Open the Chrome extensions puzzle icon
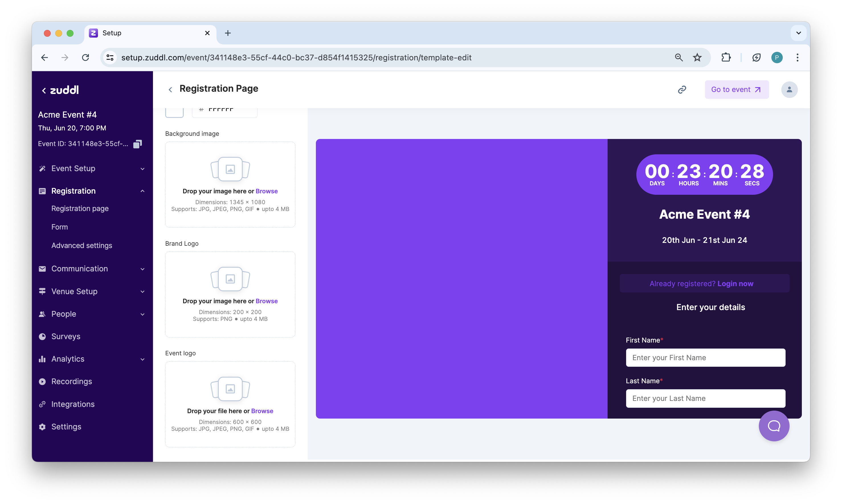This screenshot has height=504, width=842. tap(726, 58)
